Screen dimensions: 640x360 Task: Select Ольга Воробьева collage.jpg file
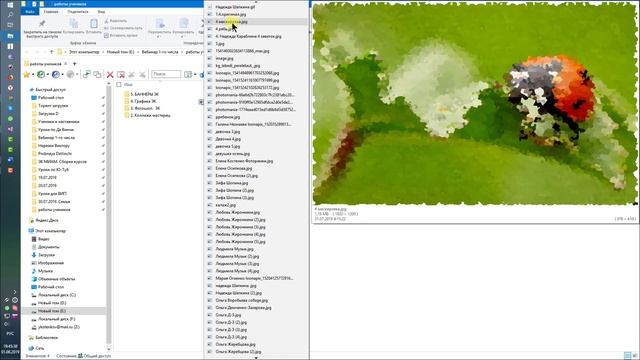click(x=242, y=300)
